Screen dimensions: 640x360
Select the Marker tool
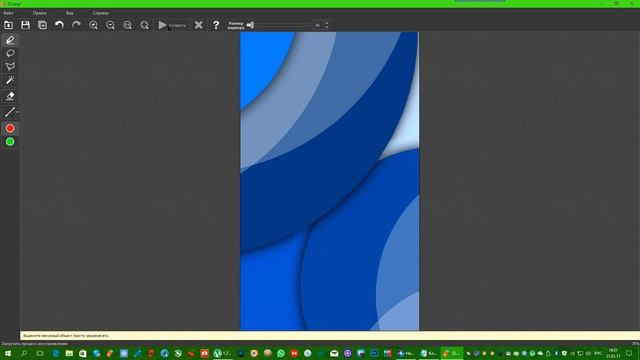tap(10, 40)
